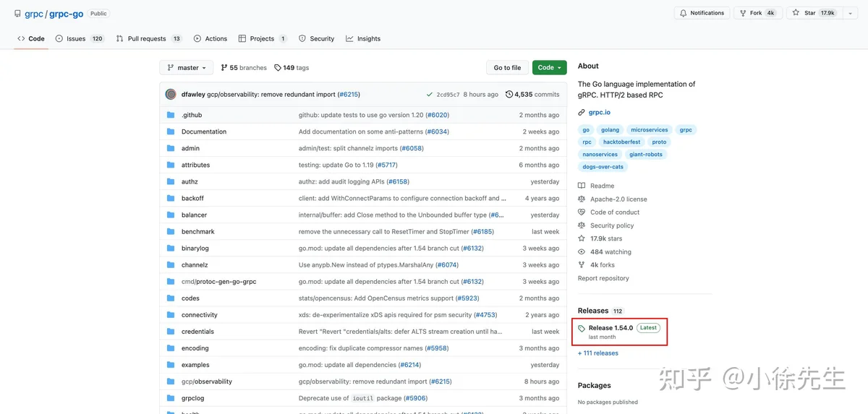
Task: Click the connectivity folder icon
Action: click(x=171, y=314)
